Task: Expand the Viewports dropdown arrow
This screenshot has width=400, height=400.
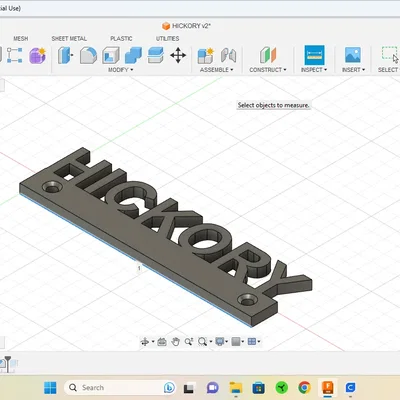Action: click(259, 342)
